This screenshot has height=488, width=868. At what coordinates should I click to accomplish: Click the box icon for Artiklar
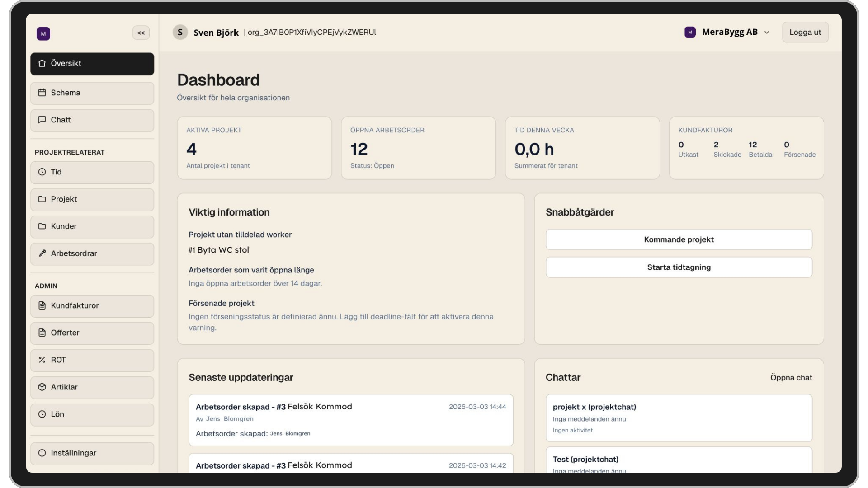click(42, 387)
